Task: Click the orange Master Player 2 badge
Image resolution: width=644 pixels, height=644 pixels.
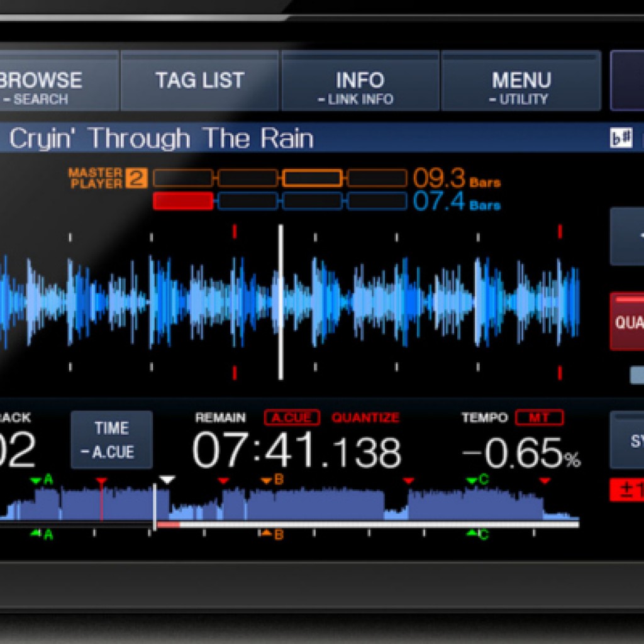Action: click(x=136, y=179)
